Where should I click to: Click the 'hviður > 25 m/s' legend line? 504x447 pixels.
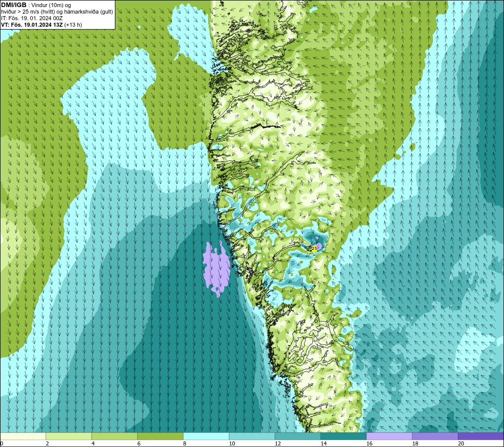pyautogui.click(x=57, y=12)
